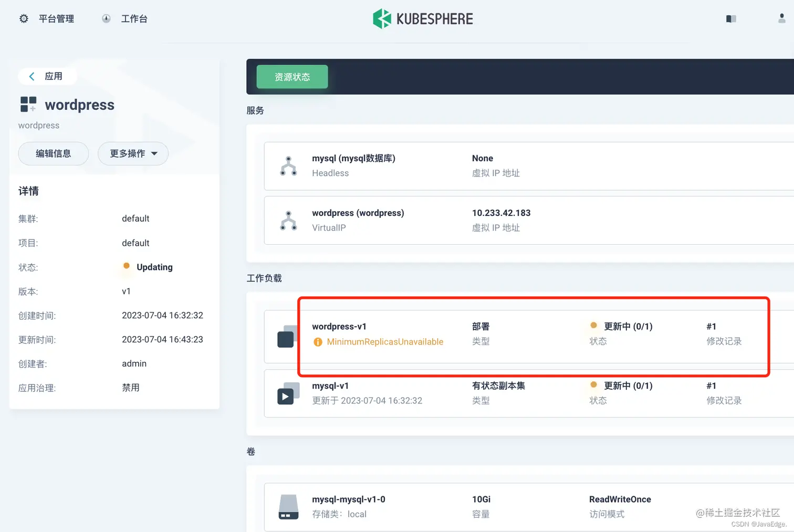Click wordpress-v1 revision #1
This screenshot has width=794, height=532.
coord(712,326)
